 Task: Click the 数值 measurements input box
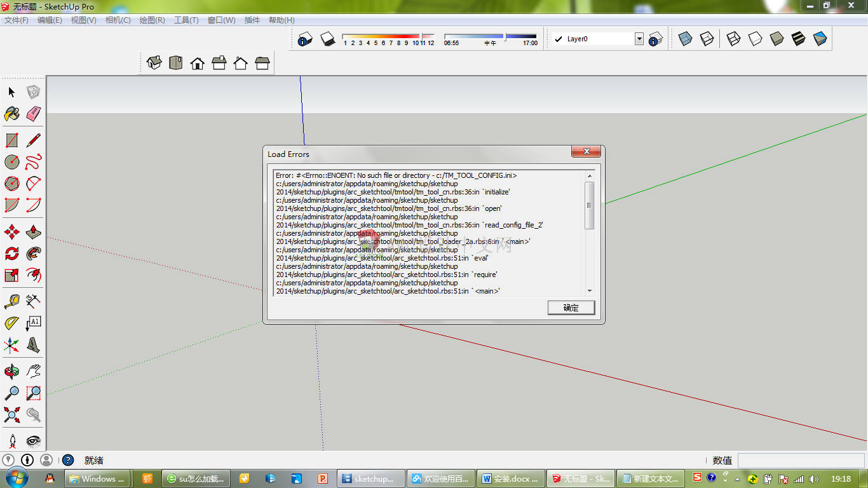coord(801,460)
